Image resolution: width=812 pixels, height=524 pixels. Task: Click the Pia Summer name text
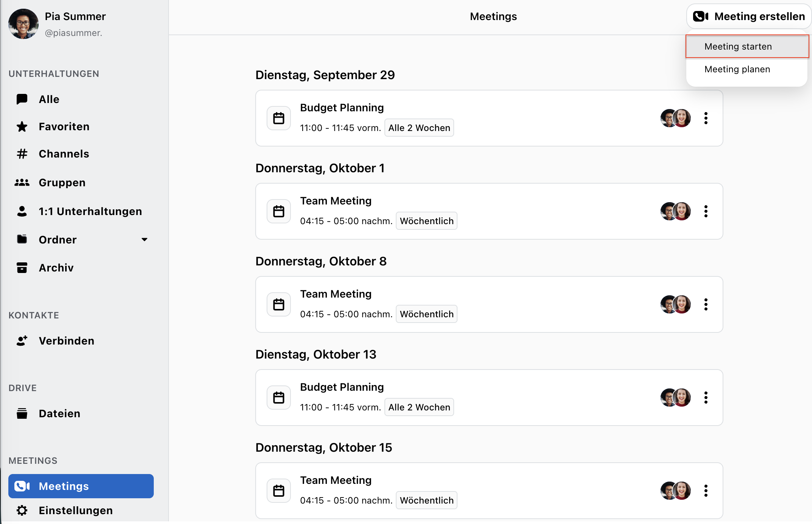point(75,17)
